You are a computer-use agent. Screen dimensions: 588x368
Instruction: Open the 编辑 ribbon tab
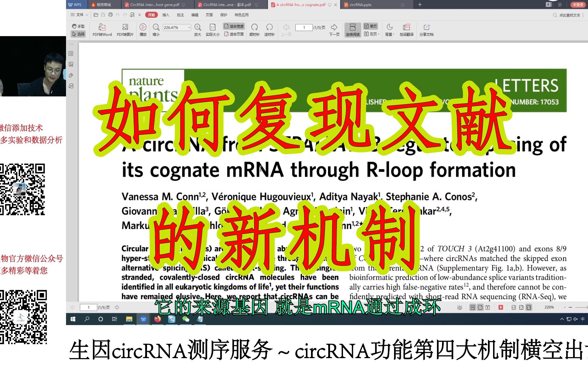tap(195, 15)
